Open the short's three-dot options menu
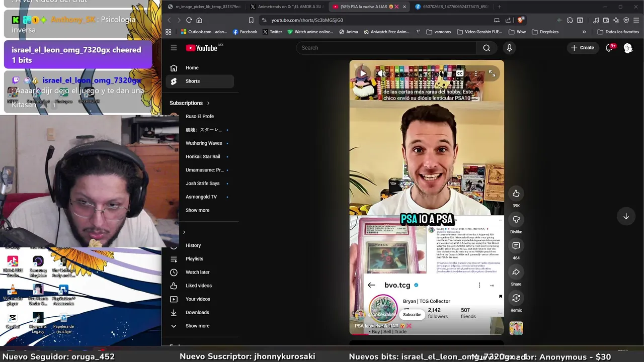The image size is (644, 362). tap(475, 73)
